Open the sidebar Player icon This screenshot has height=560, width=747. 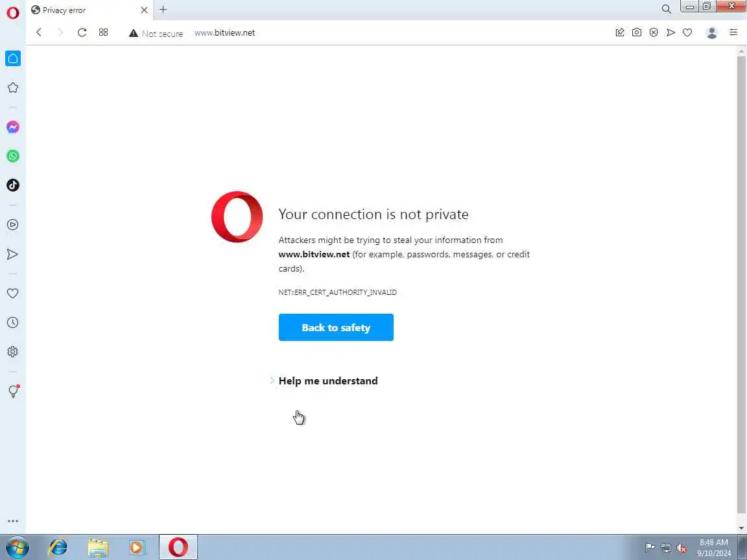point(13,225)
